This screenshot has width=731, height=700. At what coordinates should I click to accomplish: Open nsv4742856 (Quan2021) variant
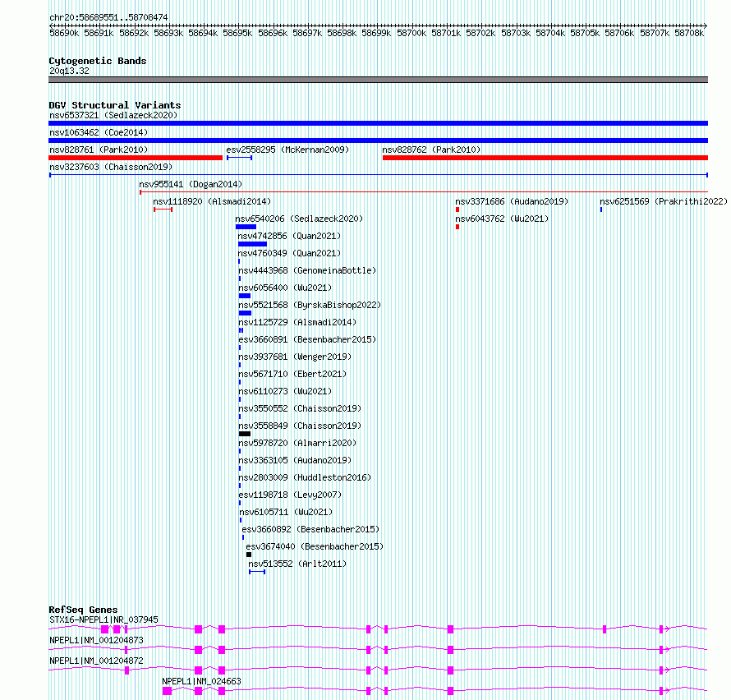coord(289,236)
